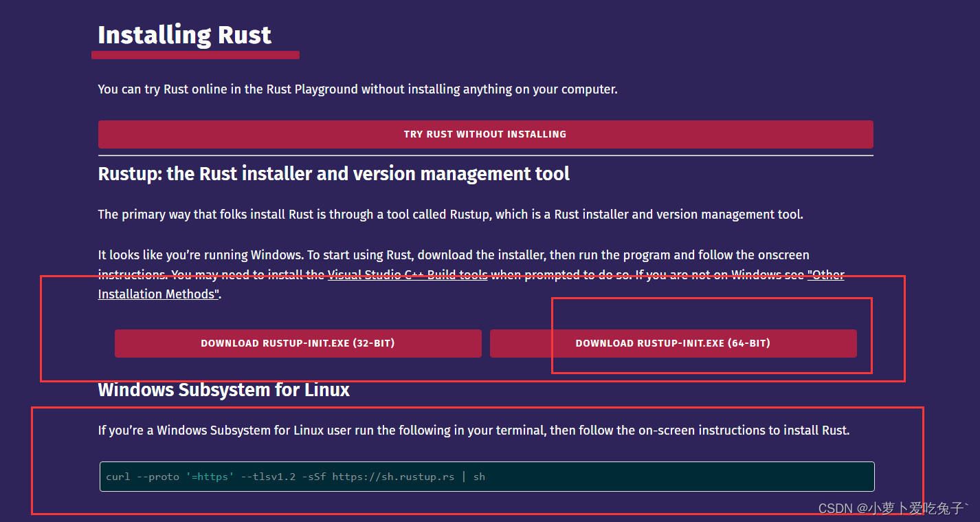Click the Windows Subsystem for Linux heading

[224, 390]
